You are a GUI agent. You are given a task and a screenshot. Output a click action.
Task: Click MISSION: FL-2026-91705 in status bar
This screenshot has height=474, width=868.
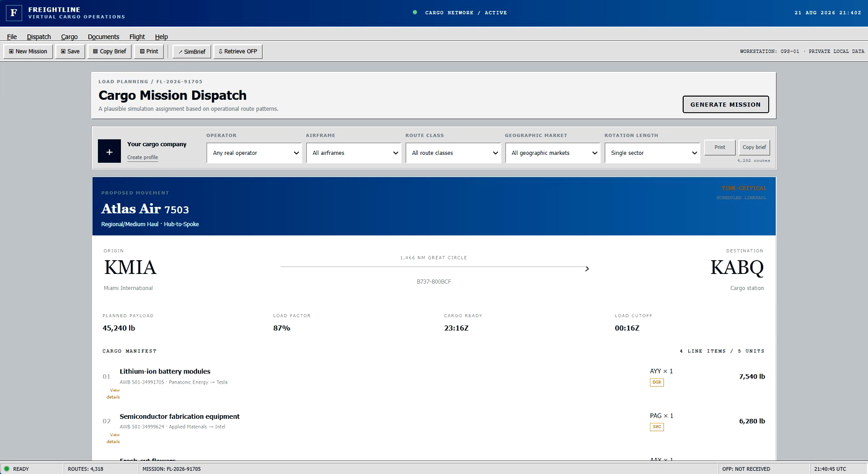(x=171, y=469)
